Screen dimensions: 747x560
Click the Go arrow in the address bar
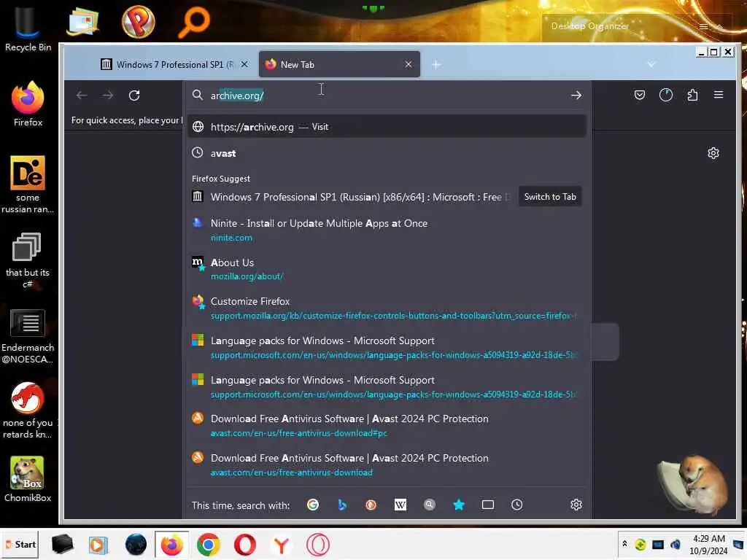[x=576, y=96]
